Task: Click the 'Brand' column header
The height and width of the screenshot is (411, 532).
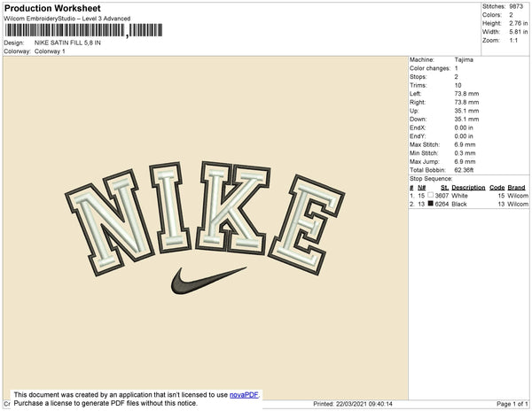Action: [x=516, y=188]
